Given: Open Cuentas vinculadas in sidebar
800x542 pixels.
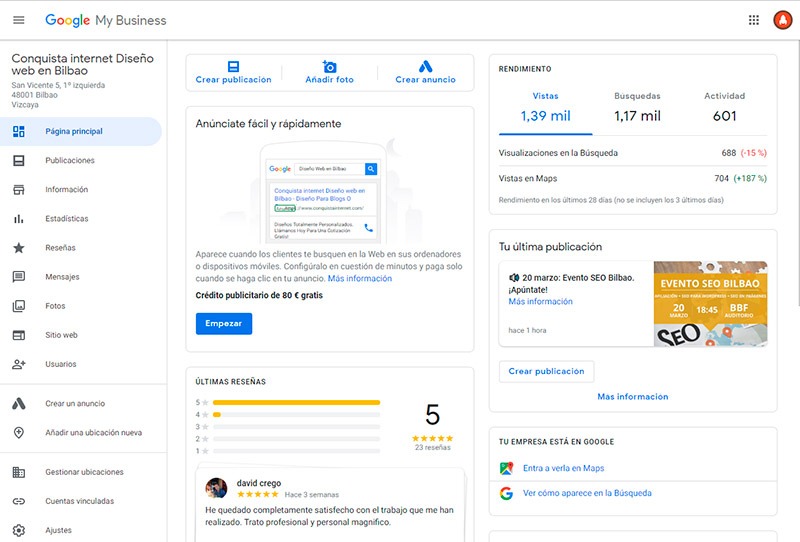Looking at the screenshot, I should (x=81, y=501).
